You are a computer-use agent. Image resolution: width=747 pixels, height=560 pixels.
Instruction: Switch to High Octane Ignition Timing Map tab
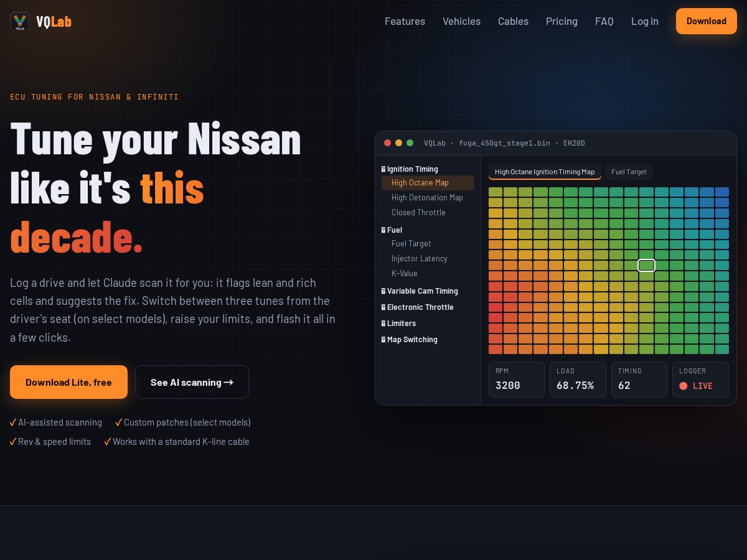545,172
